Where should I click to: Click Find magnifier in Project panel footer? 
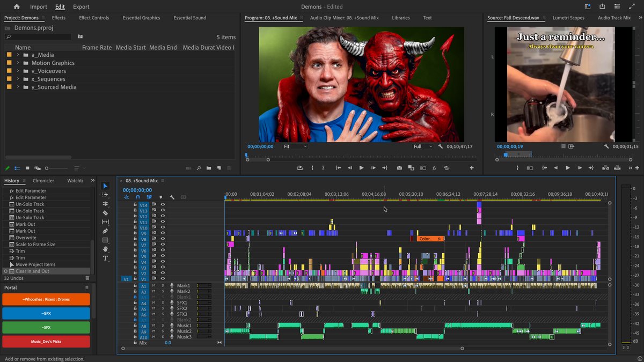198,168
